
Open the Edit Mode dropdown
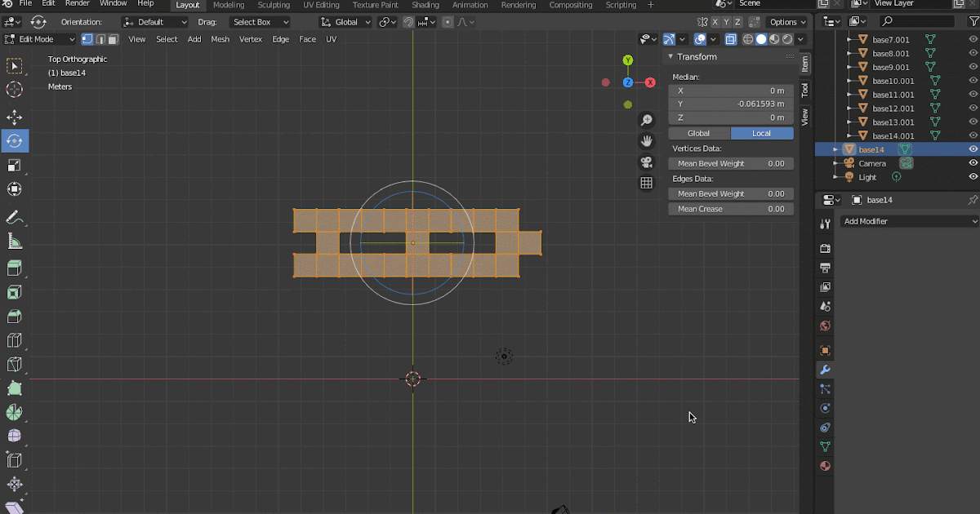[x=40, y=39]
